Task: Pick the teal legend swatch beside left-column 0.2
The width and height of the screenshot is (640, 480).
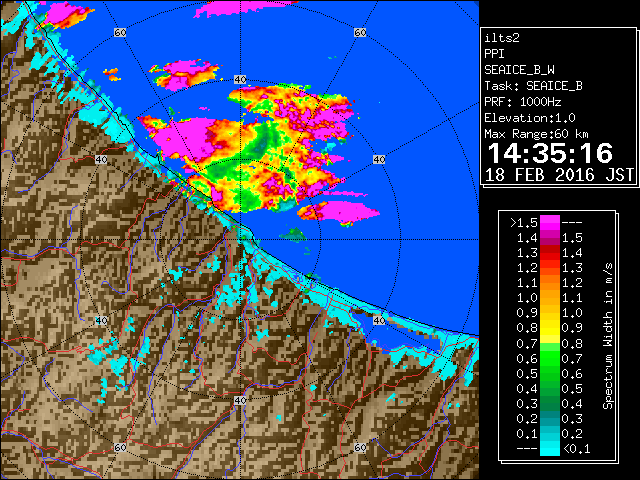Action: (550, 418)
